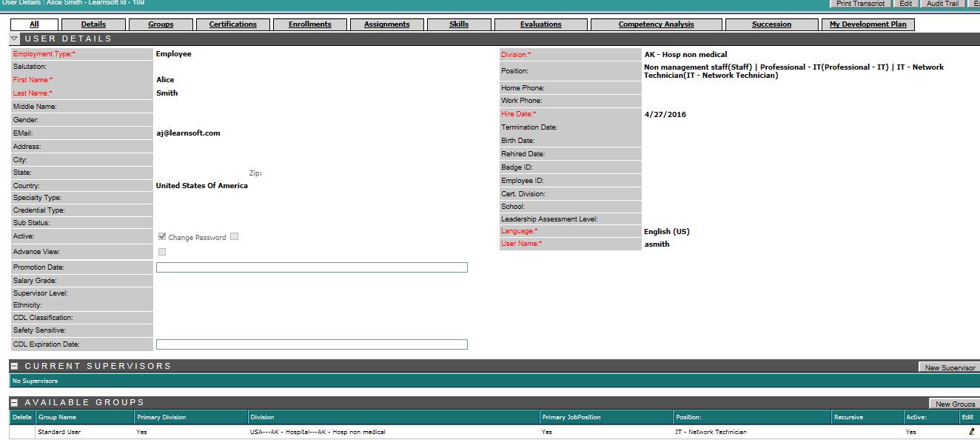Viewport: 980px width, 440px height.
Task: Add a supervisor with New Supervisor button
Action: pyautogui.click(x=950, y=367)
